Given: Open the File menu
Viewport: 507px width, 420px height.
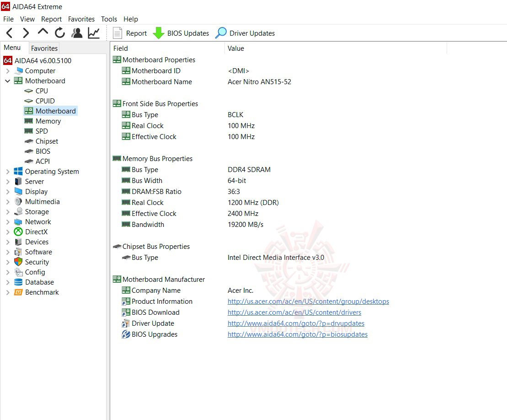Looking at the screenshot, I should coord(8,19).
